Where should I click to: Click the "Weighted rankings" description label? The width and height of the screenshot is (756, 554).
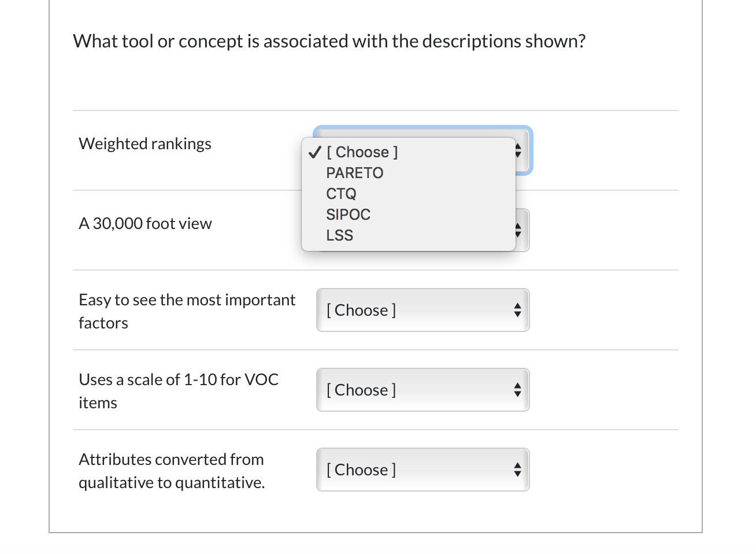[x=145, y=143]
